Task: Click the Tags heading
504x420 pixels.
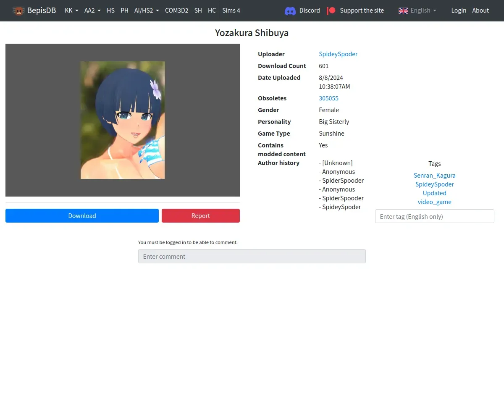Action: tap(434, 163)
